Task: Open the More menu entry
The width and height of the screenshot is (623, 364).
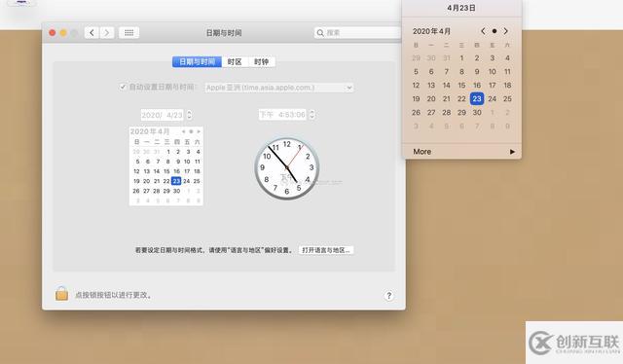Action: (461, 152)
